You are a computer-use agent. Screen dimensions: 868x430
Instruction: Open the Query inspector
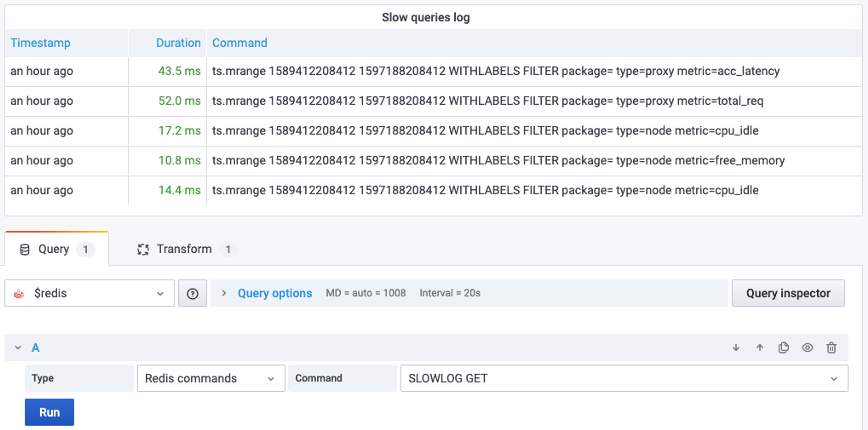[788, 293]
